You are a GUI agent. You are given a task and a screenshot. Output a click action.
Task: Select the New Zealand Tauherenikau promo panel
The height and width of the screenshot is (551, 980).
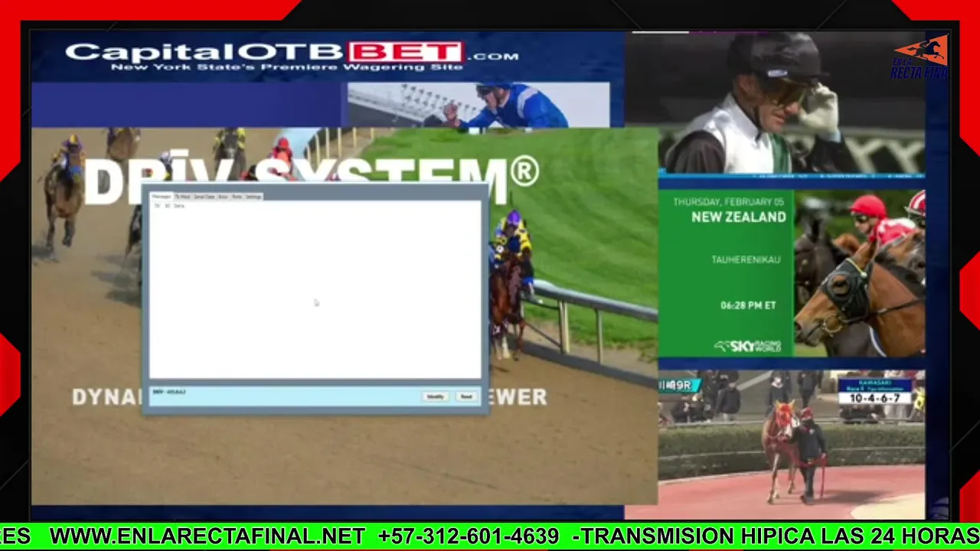tap(792, 274)
